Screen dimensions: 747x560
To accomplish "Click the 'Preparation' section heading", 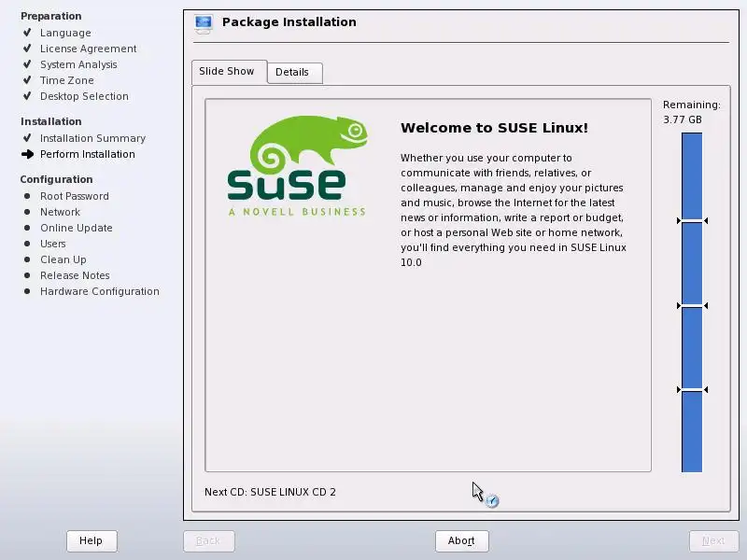I will click(51, 16).
